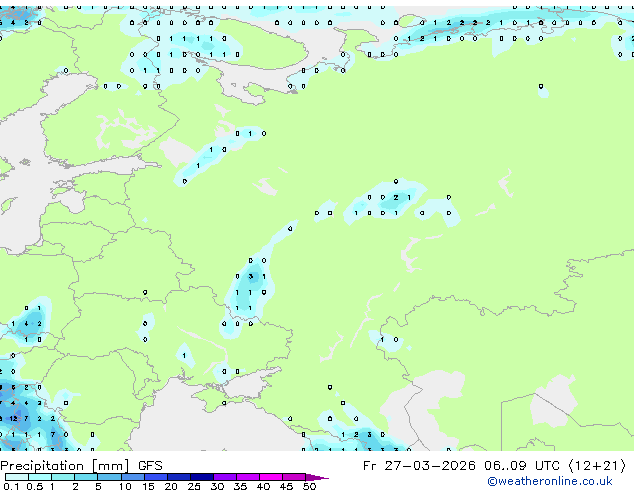Pick legend swatch between 45 and 50

[x=294, y=477]
